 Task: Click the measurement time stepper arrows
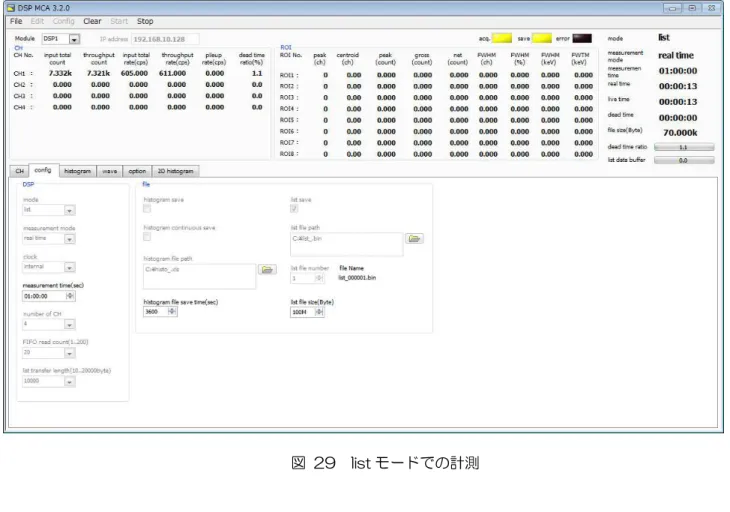[70, 296]
